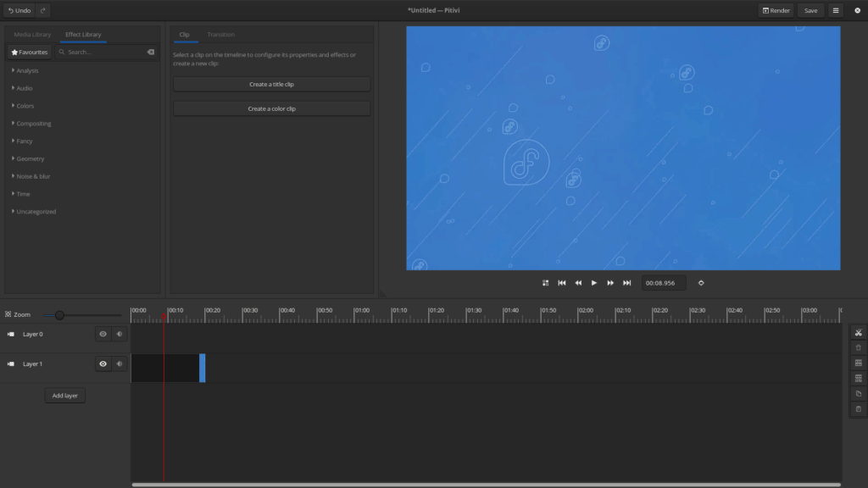This screenshot has width=868, height=488.
Task: Click the Layer 1 menu icon
Action: pos(11,364)
